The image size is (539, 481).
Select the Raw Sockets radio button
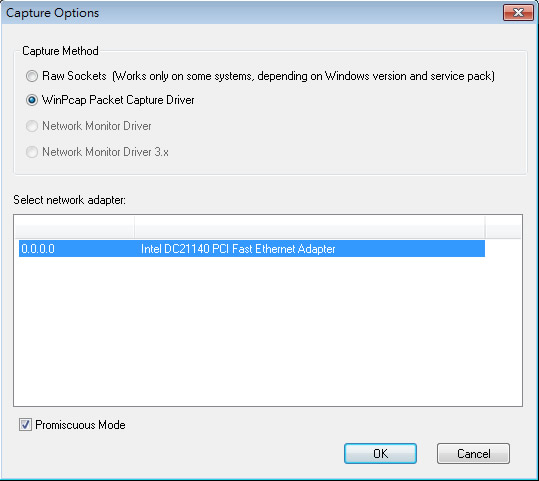point(32,76)
